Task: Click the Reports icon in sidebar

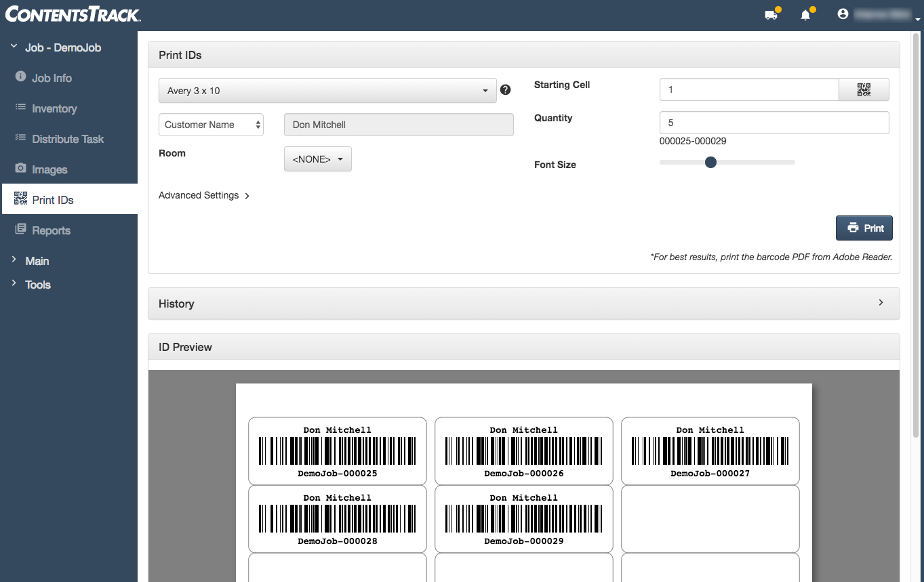Action: click(x=20, y=230)
